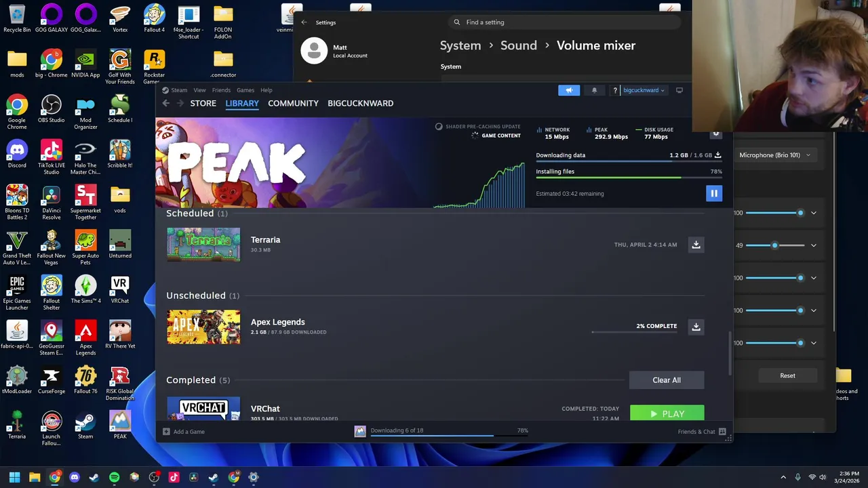Screen dimensions: 868x488
Task: Open the BIGCUCKNWARD profile tab
Action: [x=360, y=103]
